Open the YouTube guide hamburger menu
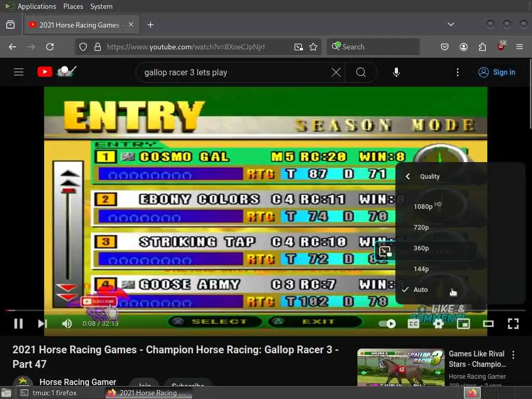The height and width of the screenshot is (399, 532). point(19,72)
